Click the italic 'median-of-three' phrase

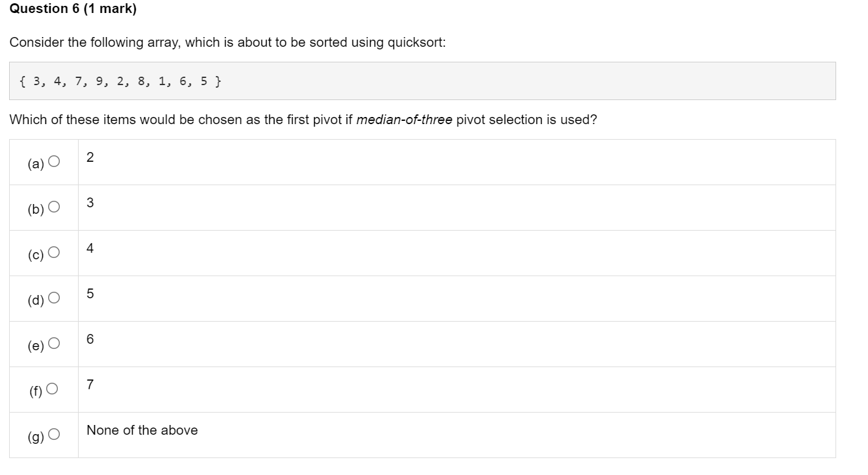tap(404, 120)
